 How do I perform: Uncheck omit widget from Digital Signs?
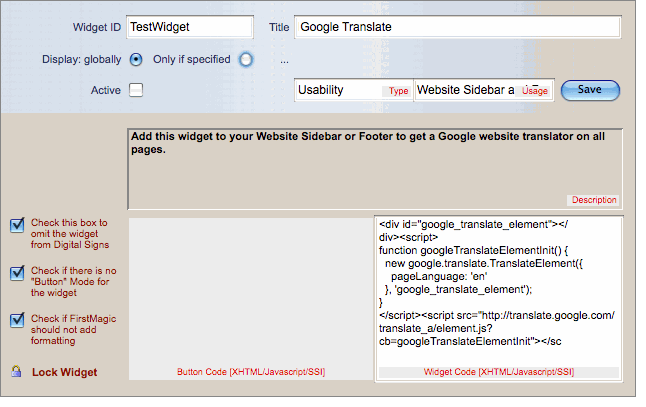click(x=17, y=225)
